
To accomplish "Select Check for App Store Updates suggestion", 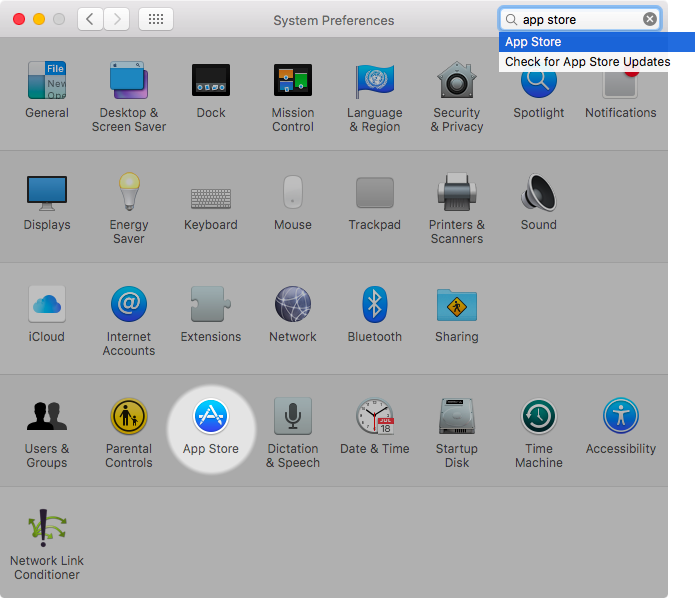I will (x=597, y=62).
